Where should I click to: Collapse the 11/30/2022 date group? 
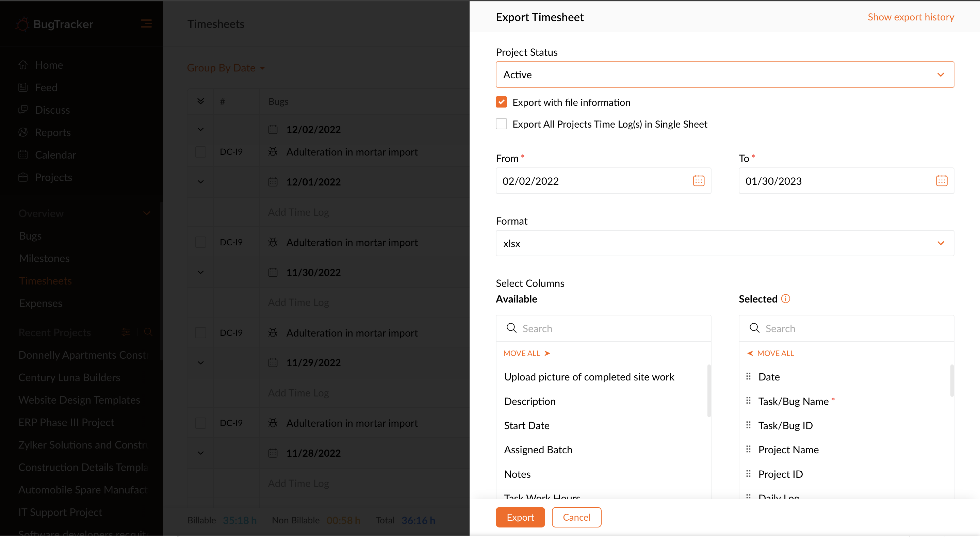pyautogui.click(x=200, y=273)
